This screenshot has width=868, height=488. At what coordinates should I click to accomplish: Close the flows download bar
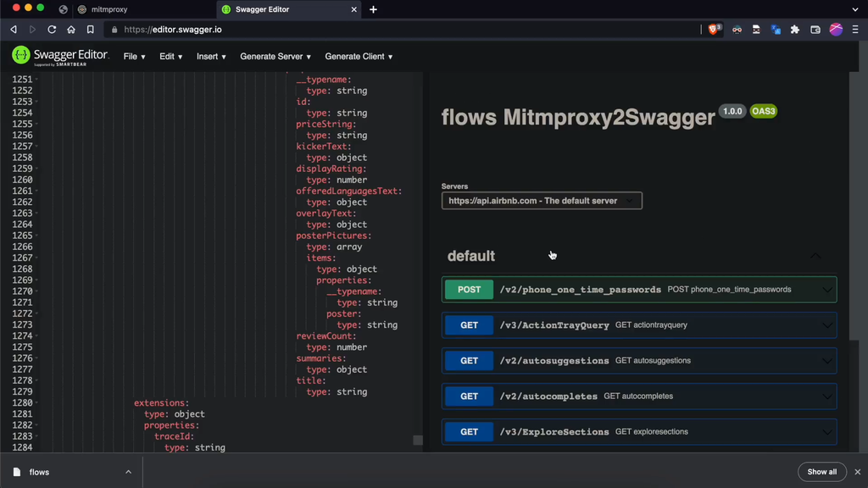(x=857, y=472)
